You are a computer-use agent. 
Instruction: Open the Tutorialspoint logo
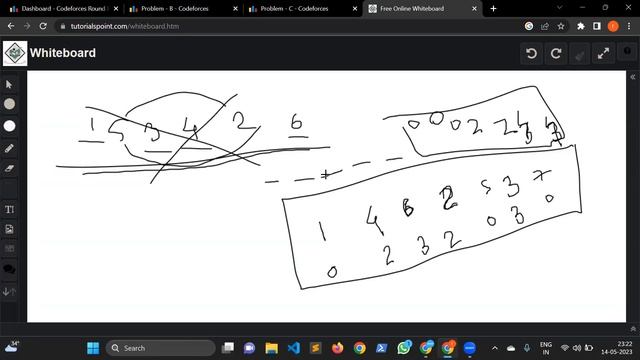15,53
